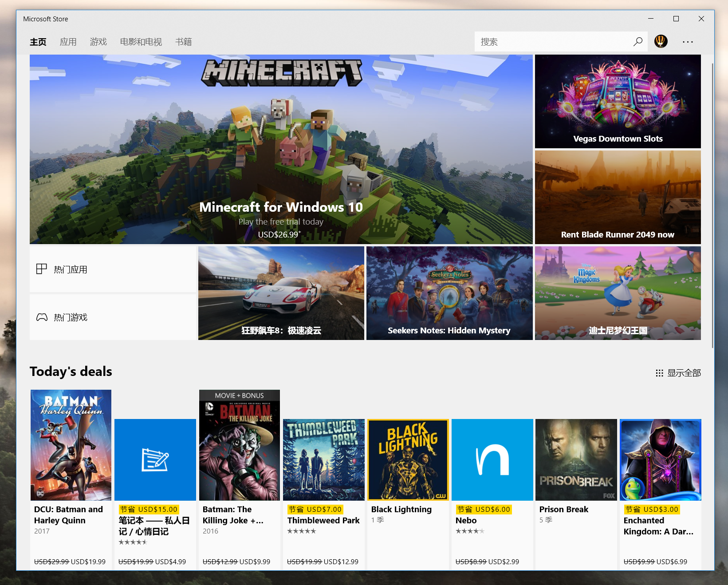Switch to the 电影和电视 tab
The width and height of the screenshot is (728, 585).
(x=141, y=42)
